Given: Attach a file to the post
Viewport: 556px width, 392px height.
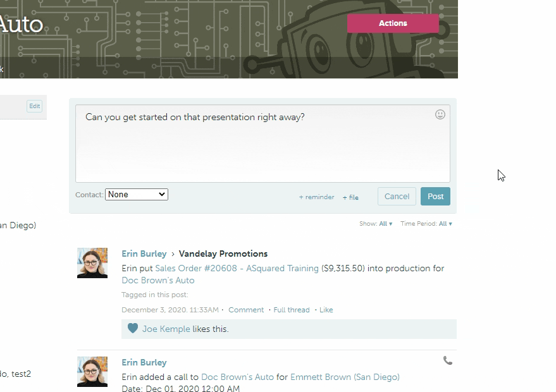Looking at the screenshot, I should point(350,197).
